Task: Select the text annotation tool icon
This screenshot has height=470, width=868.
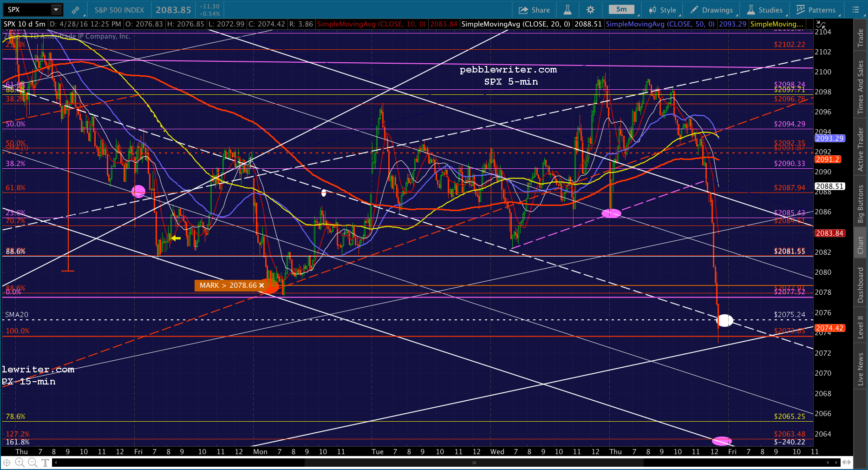Action: (x=45, y=462)
